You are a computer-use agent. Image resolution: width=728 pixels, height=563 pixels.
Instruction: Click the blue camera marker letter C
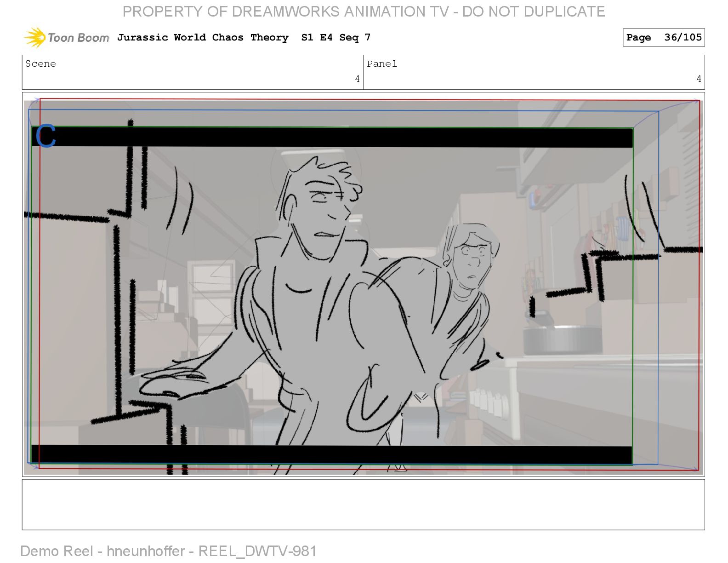pos(45,136)
